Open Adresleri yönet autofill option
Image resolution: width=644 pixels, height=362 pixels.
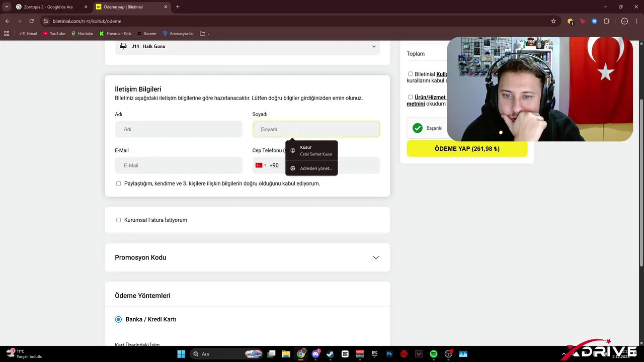point(311,168)
